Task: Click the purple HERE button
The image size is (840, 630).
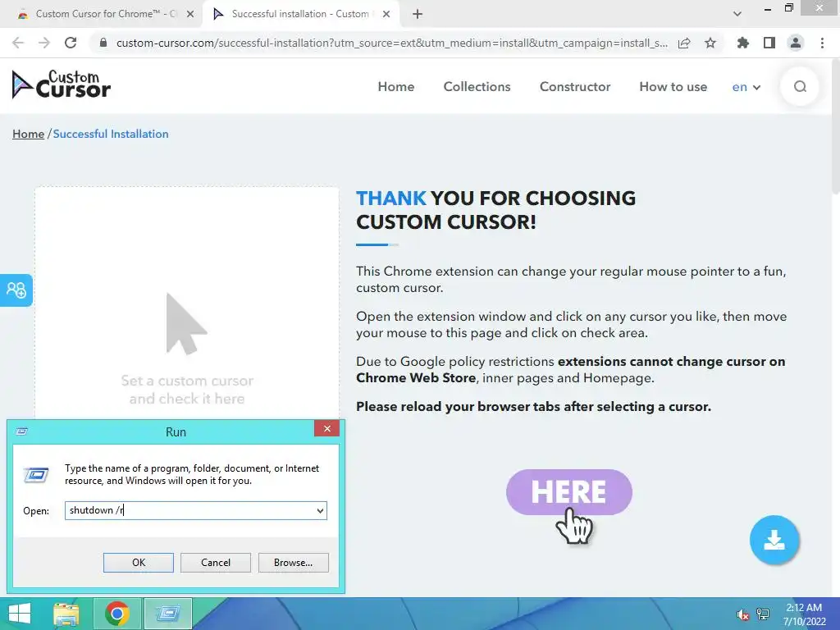Action: 569,492
